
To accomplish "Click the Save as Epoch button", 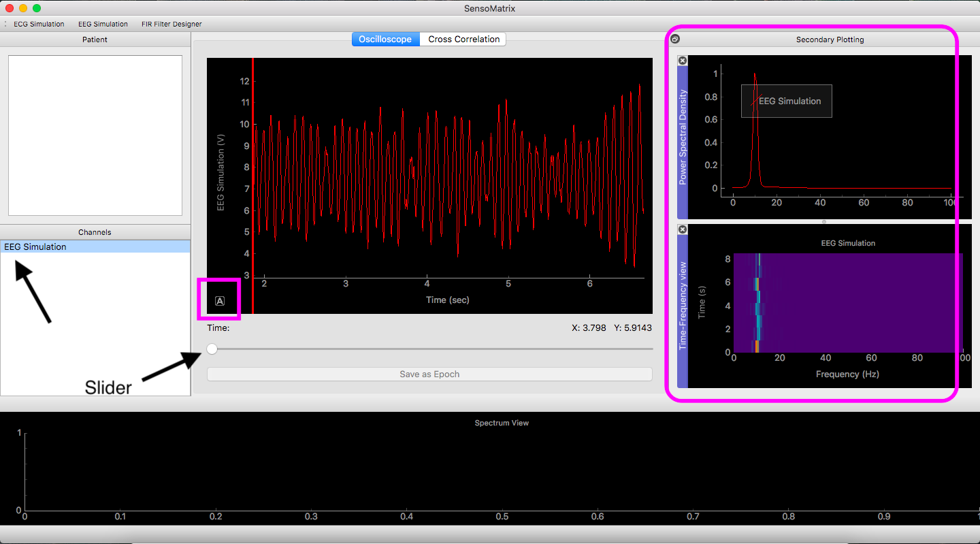I will (x=429, y=374).
